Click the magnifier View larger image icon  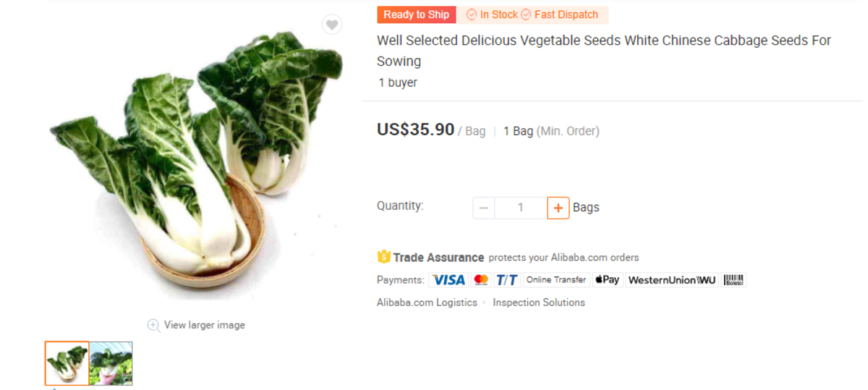click(x=154, y=326)
